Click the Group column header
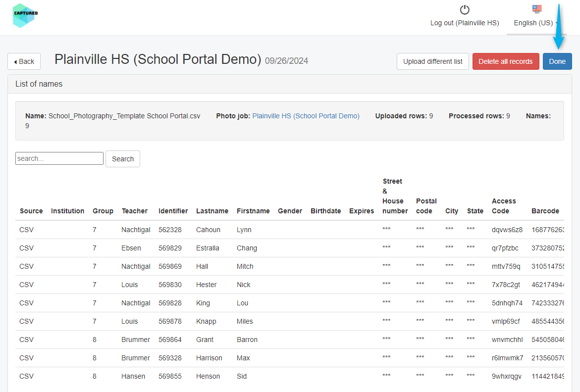The width and height of the screenshot is (580, 392). pos(103,211)
